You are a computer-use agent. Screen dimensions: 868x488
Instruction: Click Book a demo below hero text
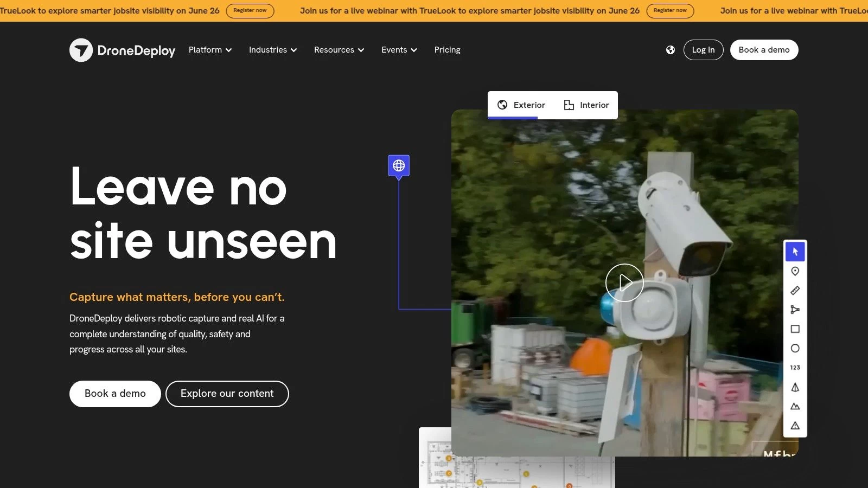coord(115,394)
